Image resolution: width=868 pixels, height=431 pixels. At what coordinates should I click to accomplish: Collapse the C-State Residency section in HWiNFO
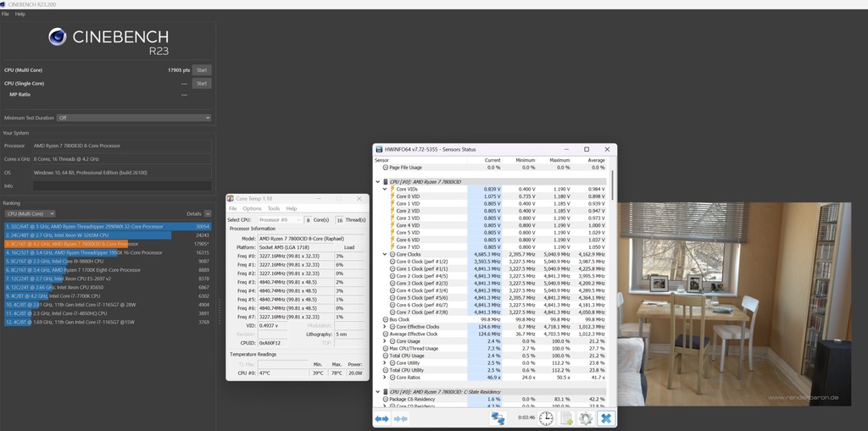click(378, 392)
